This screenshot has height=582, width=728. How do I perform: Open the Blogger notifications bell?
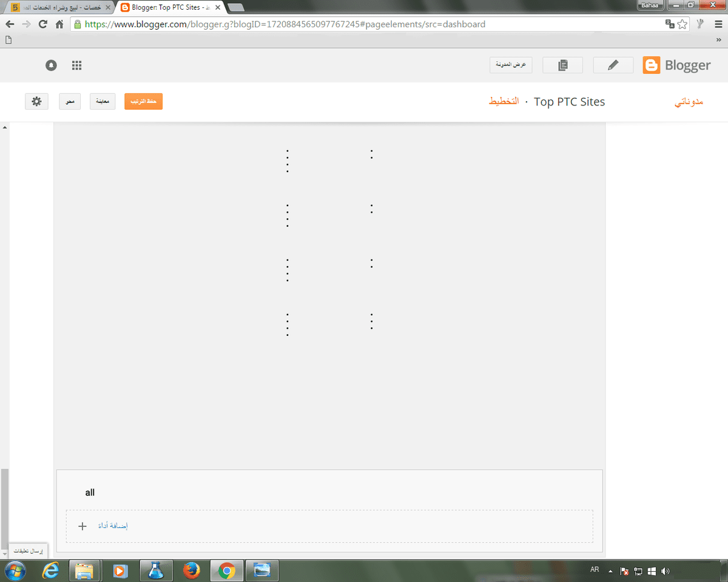(x=51, y=65)
